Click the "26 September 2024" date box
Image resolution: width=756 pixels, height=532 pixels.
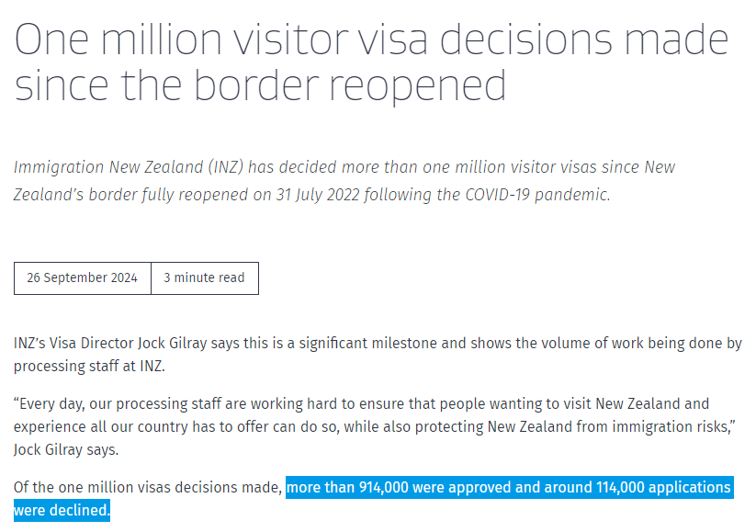click(82, 278)
